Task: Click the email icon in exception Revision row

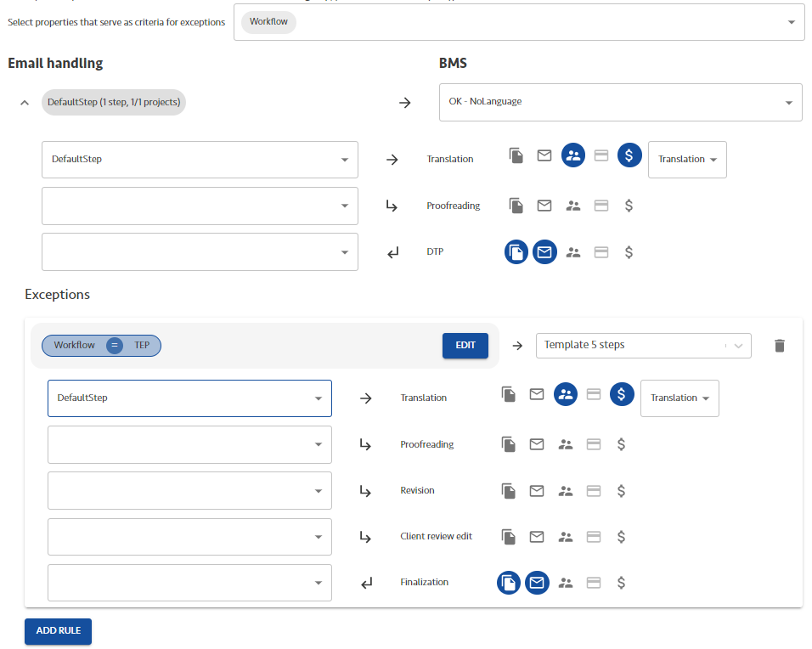Action: point(537,491)
